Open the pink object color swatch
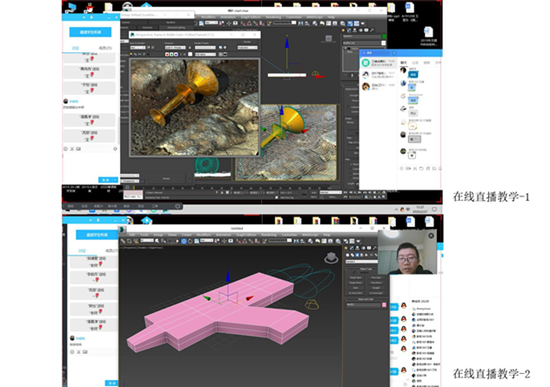This screenshot has height=387, width=550. coord(384,305)
